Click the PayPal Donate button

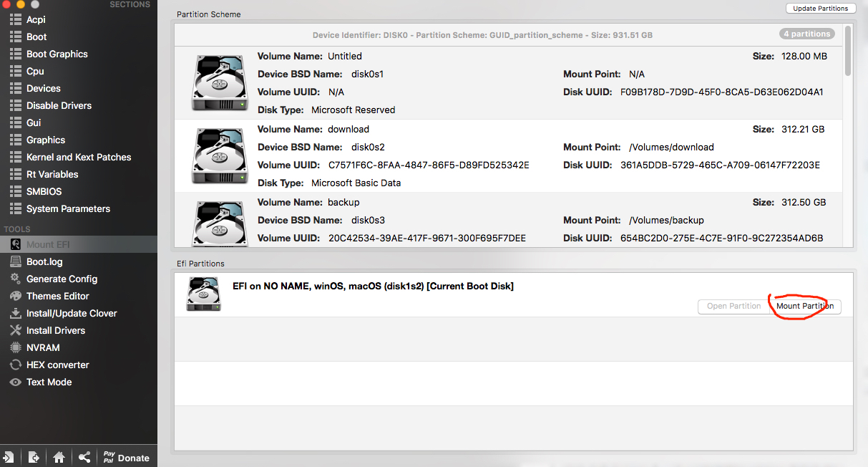[125, 457]
